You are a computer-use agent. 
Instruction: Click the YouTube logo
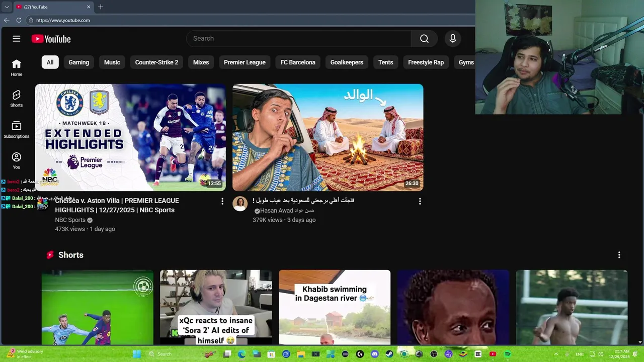[51, 39]
